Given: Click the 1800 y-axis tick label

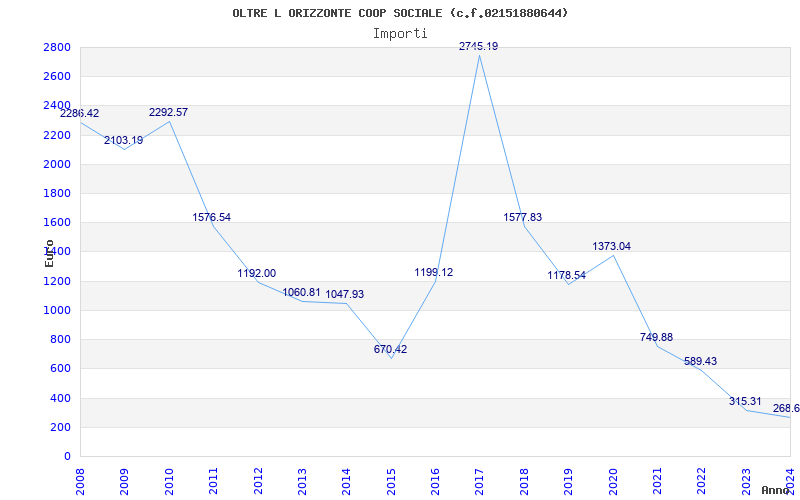Looking at the screenshot, I should pyautogui.click(x=57, y=193).
